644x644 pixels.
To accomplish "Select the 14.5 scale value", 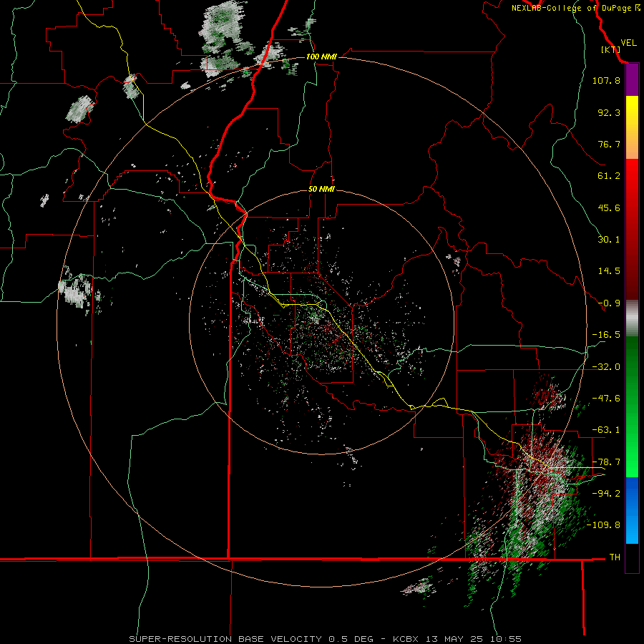I will coord(609,271).
